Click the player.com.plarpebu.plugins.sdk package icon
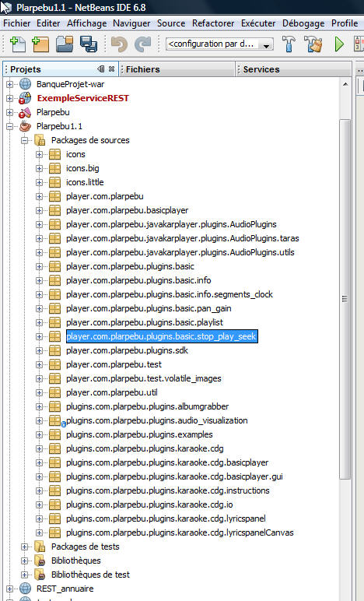This screenshot has width=364, height=601. pyautogui.click(x=54, y=350)
